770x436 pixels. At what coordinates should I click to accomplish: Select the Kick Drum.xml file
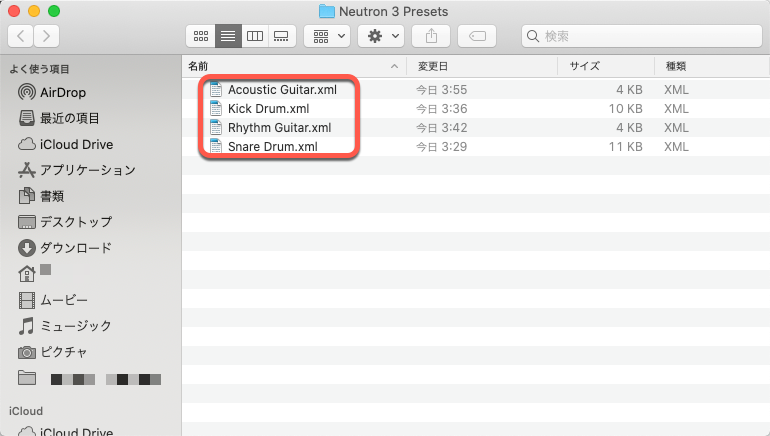pyautogui.click(x=269, y=109)
